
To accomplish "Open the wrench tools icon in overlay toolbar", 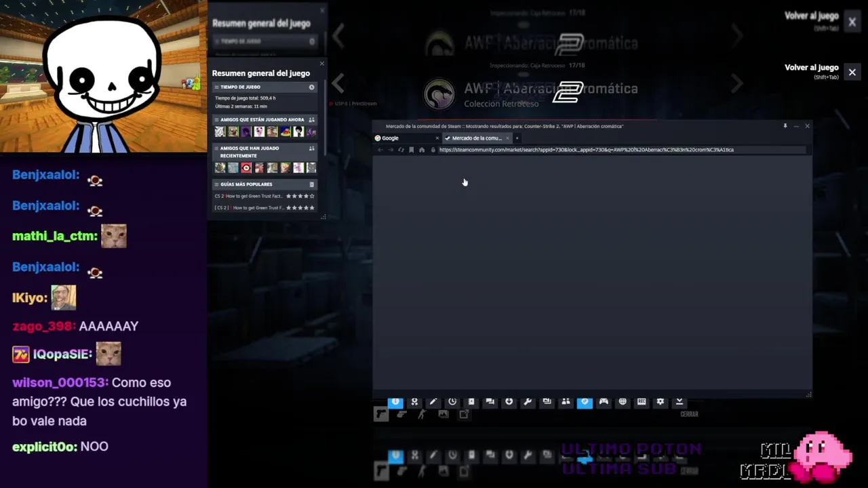I will (x=528, y=402).
